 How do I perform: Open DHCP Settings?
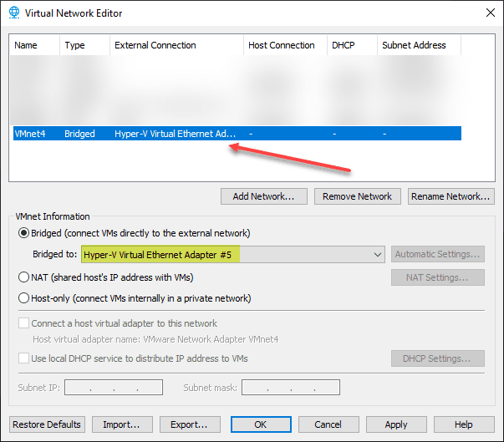(438, 358)
